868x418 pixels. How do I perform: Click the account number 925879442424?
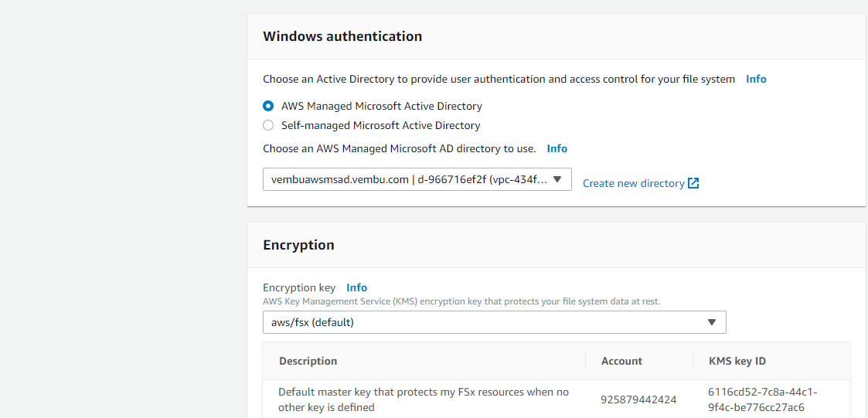pyautogui.click(x=638, y=399)
